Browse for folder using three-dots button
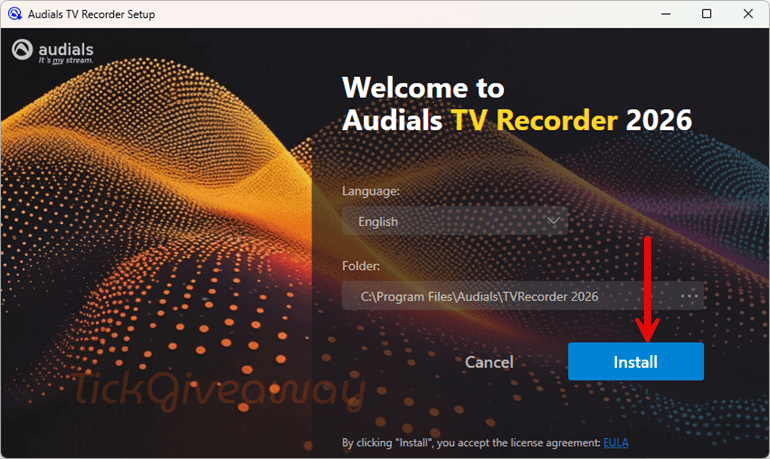770x459 pixels. (689, 296)
